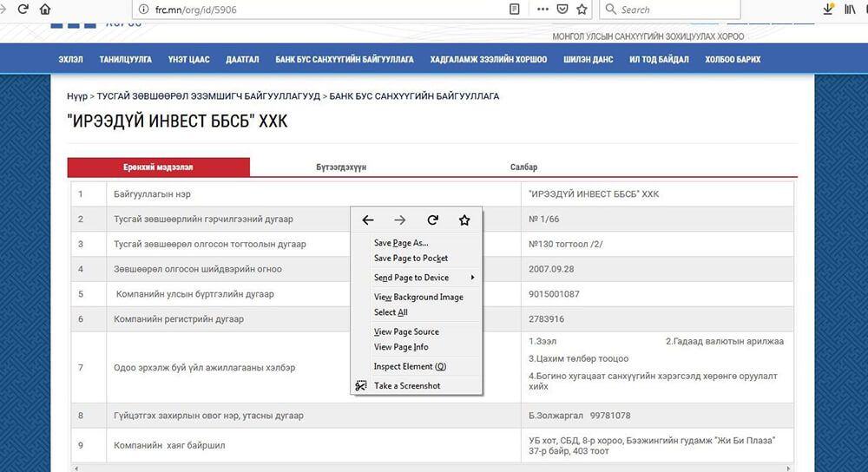
Task: Choose Save Page As… from the context menu
Action: (401, 243)
